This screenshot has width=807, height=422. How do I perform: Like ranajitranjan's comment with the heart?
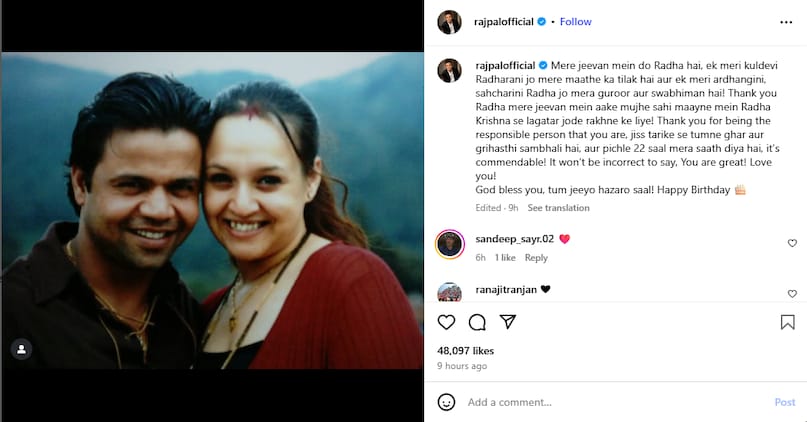pyautogui.click(x=792, y=294)
